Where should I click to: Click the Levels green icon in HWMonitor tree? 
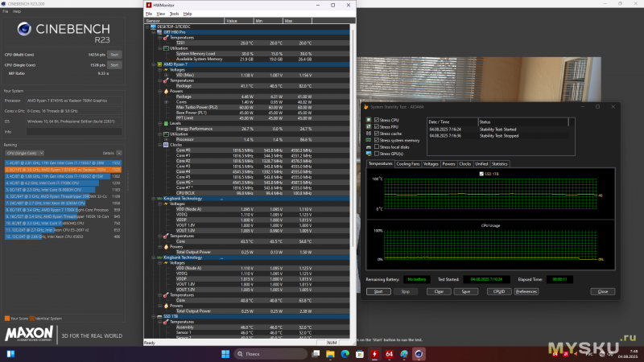tap(166, 123)
